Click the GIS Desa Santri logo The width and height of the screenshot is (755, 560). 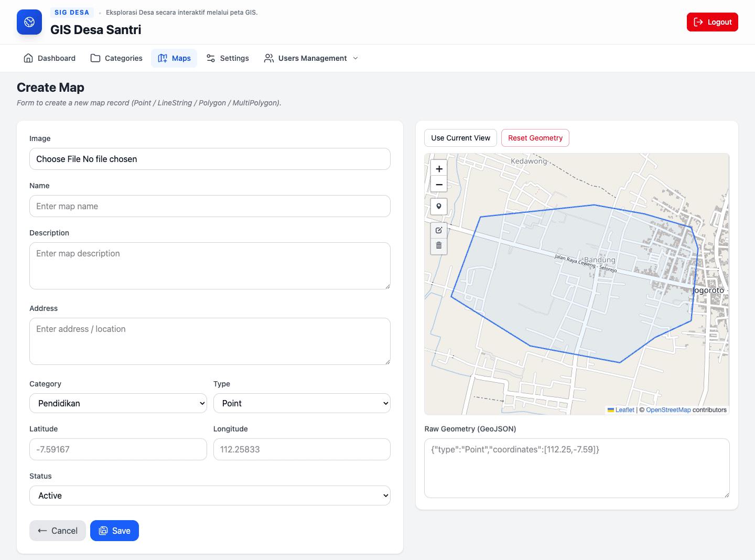click(29, 22)
